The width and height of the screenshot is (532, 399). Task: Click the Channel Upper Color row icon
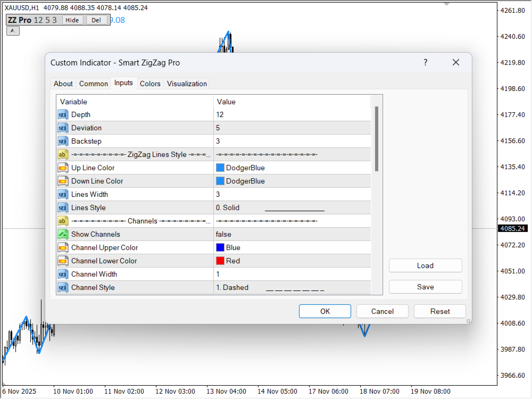click(63, 248)
